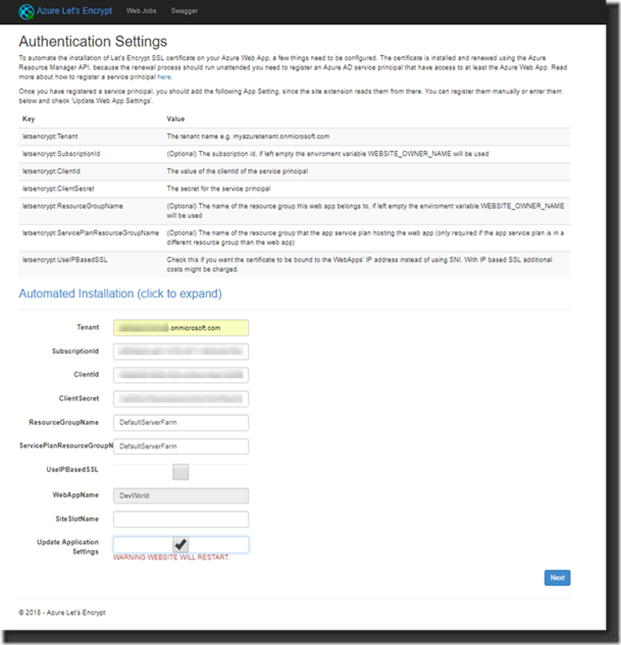
Task: Click the SubscriptionId input field
Action: click(181, 351)
